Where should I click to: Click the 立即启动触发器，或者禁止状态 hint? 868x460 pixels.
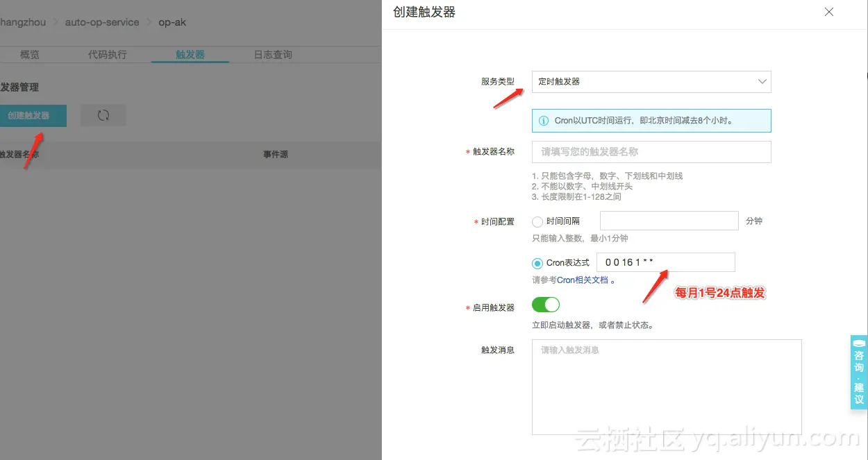[x=592, y=325]
